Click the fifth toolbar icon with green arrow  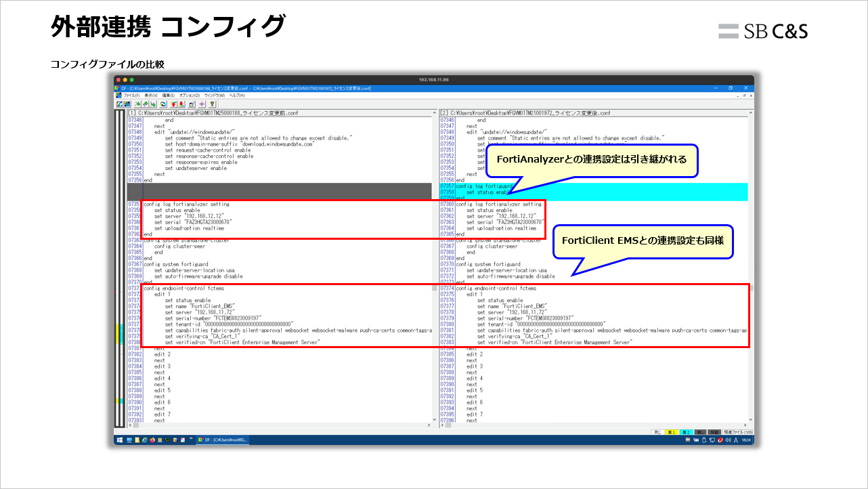(152, 104)
